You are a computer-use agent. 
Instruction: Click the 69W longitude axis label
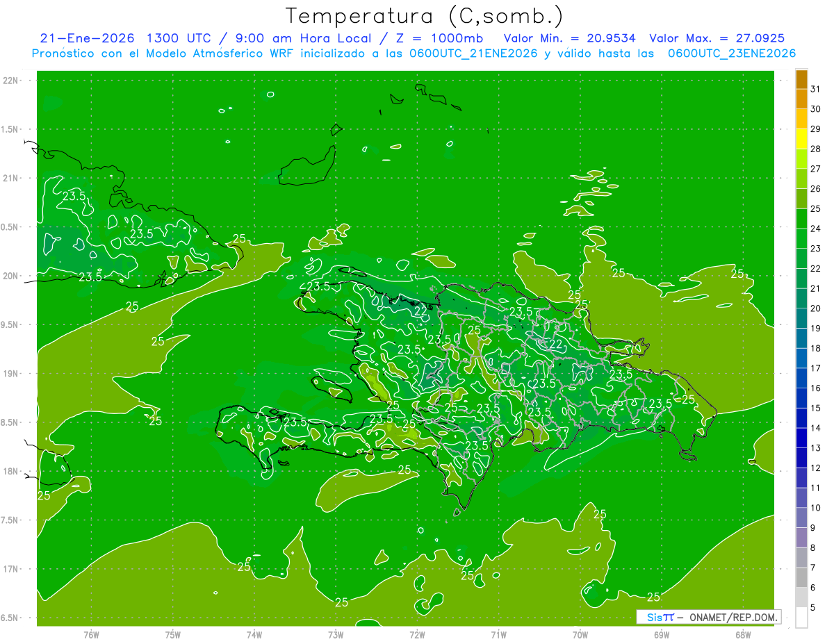(x=662, y=635)
